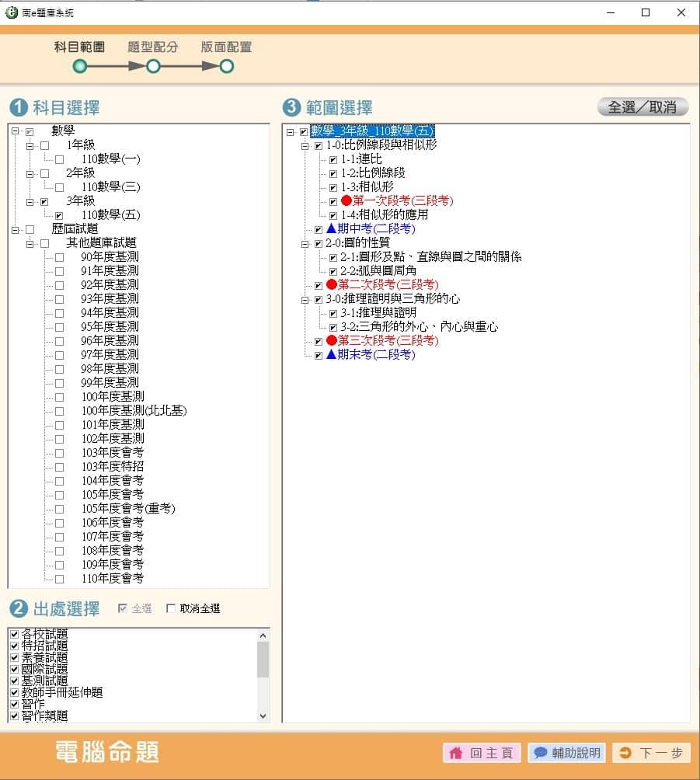Screen dimensions: 700x780
Task: Go to the 版面配置 step label
Action: pos(226,47)
